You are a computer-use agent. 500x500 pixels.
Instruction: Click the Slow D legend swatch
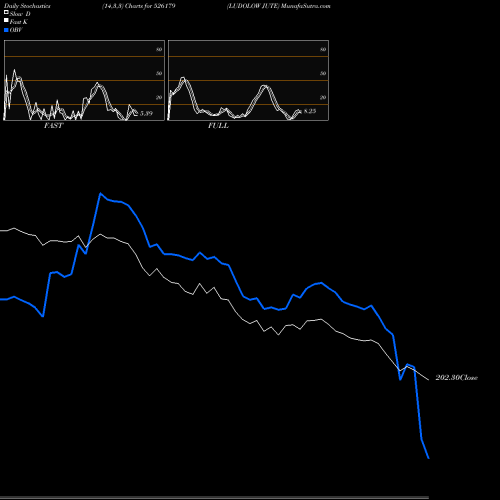coord(6,12)
